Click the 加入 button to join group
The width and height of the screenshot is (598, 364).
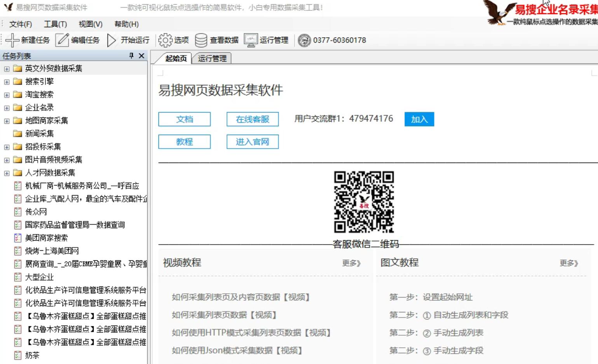click(419, 119)
